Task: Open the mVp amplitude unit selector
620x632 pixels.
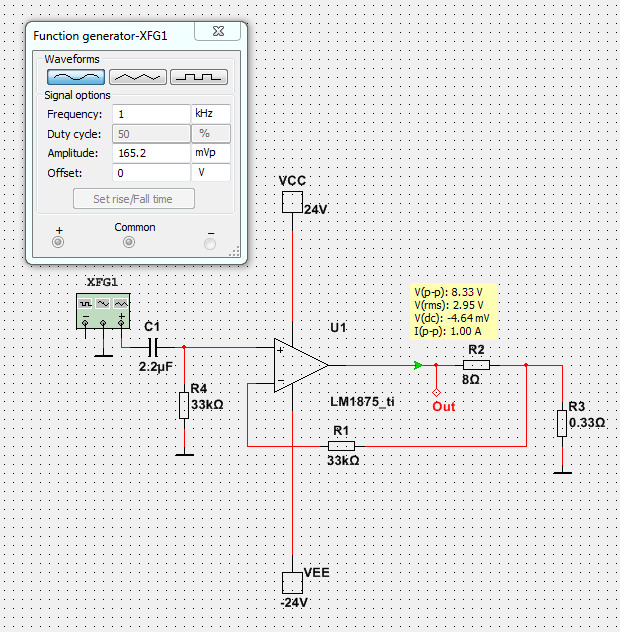Action: 211,153
